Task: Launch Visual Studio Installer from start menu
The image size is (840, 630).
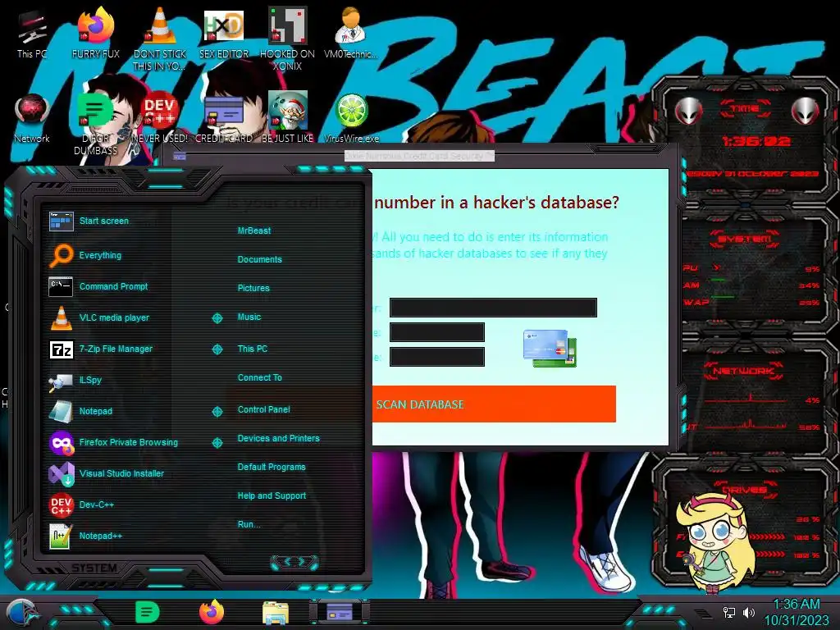Action: [121, 473]
